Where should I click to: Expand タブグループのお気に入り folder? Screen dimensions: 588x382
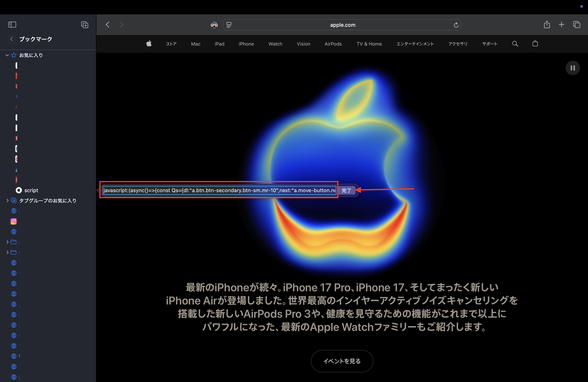[7, 201]
